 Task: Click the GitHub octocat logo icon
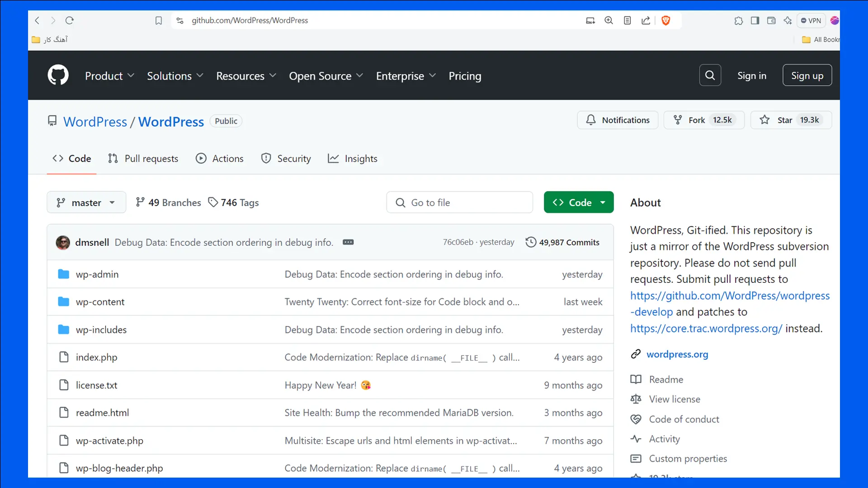coord(58,75)
